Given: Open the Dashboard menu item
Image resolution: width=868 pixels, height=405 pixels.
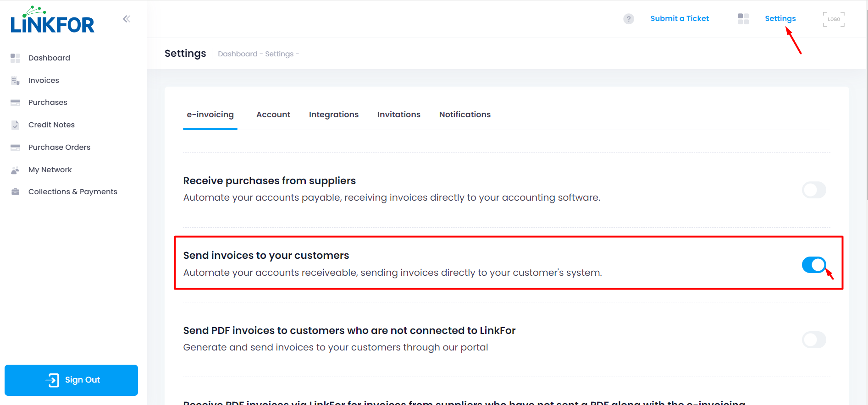Looking at the screenshot, I should (49, 58).
